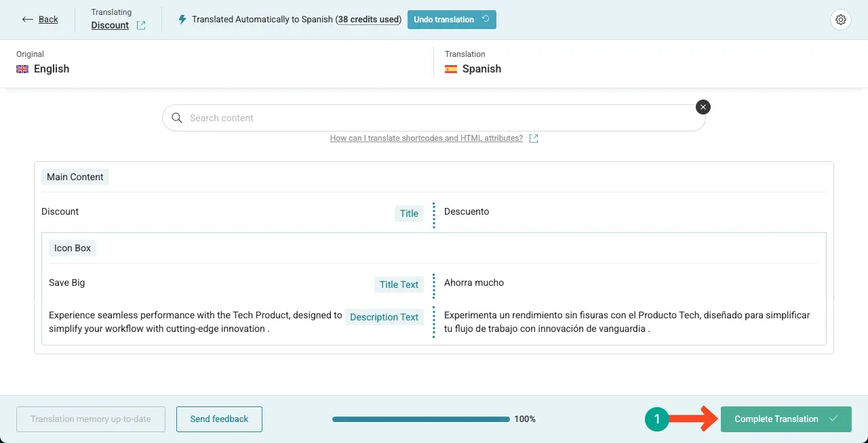Select the original Discount title text
The image size is (868, 443).
[x=60, y=212]
